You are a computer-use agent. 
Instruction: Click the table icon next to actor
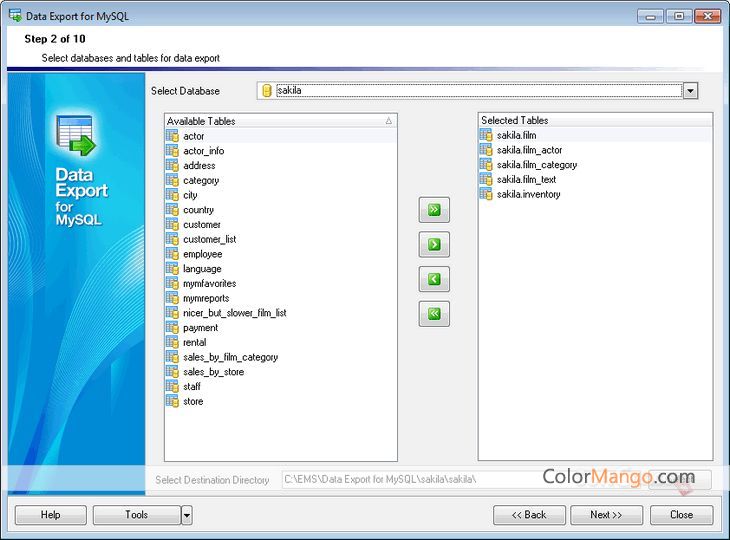click(172, 136)
